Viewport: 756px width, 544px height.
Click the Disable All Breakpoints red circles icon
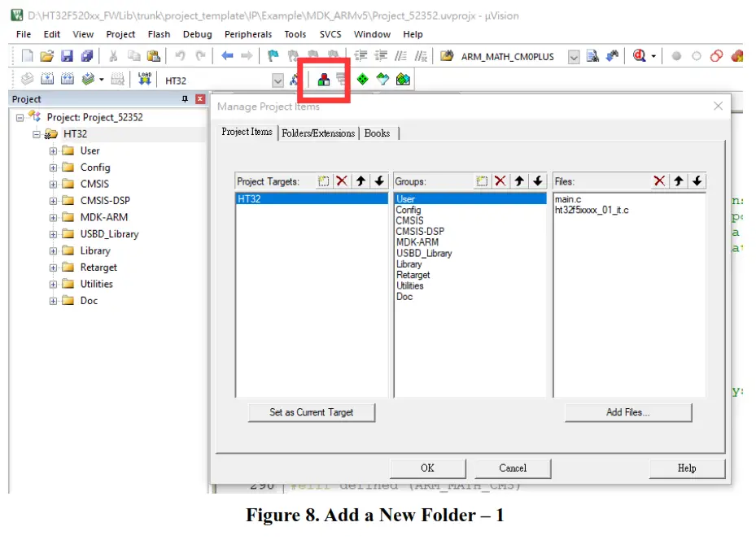(716, 56)
